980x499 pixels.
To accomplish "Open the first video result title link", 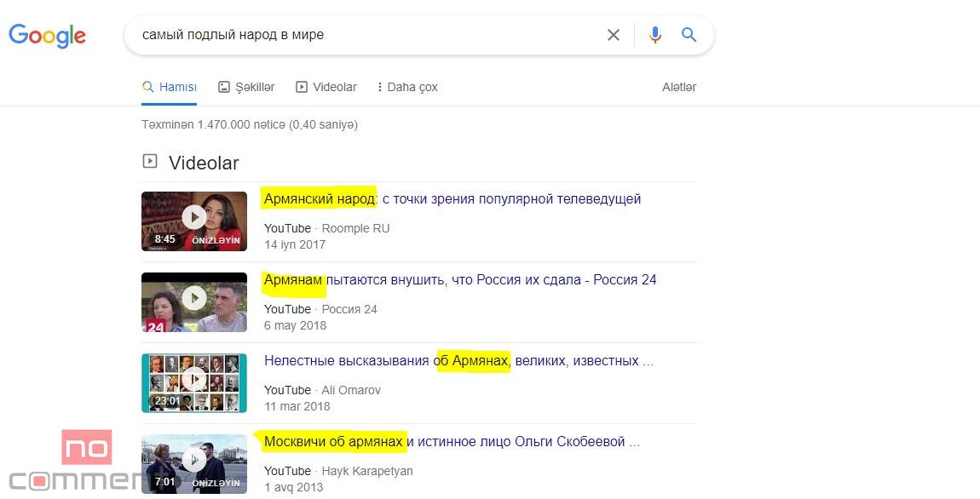I will [452, 199].
